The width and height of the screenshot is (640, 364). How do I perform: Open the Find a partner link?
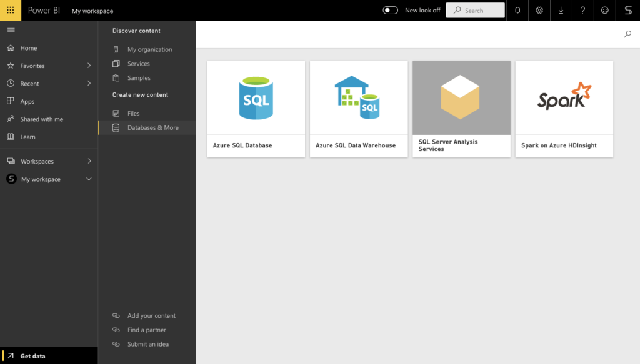click(147, 330)
